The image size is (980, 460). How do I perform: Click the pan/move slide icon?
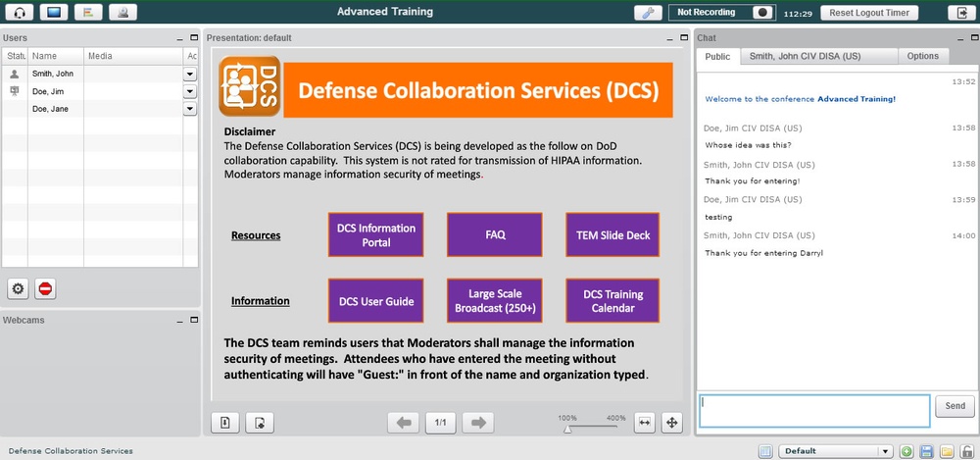click(672, 423)
